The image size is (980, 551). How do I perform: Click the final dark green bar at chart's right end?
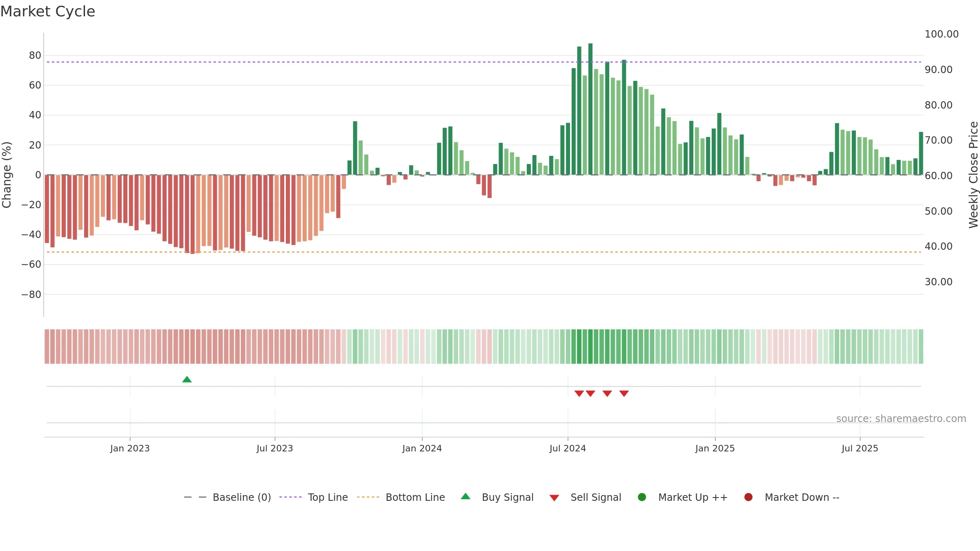[x=921, y=153]
